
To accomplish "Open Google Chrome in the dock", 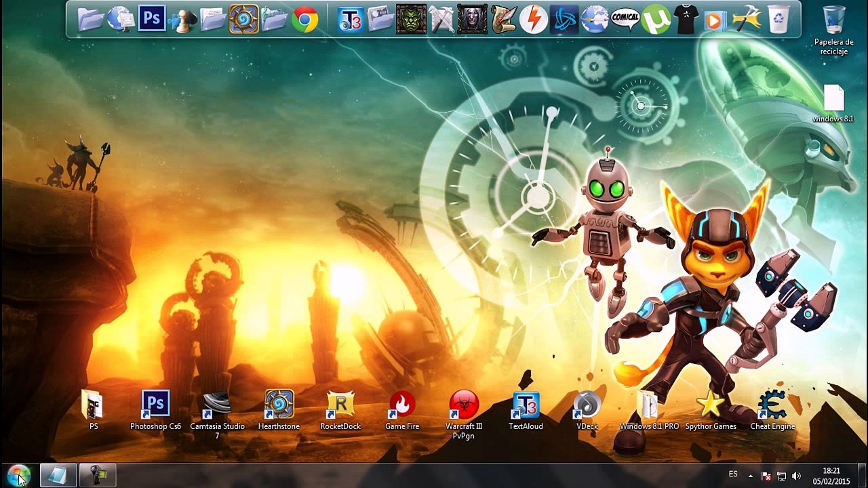I will point(305,19).
